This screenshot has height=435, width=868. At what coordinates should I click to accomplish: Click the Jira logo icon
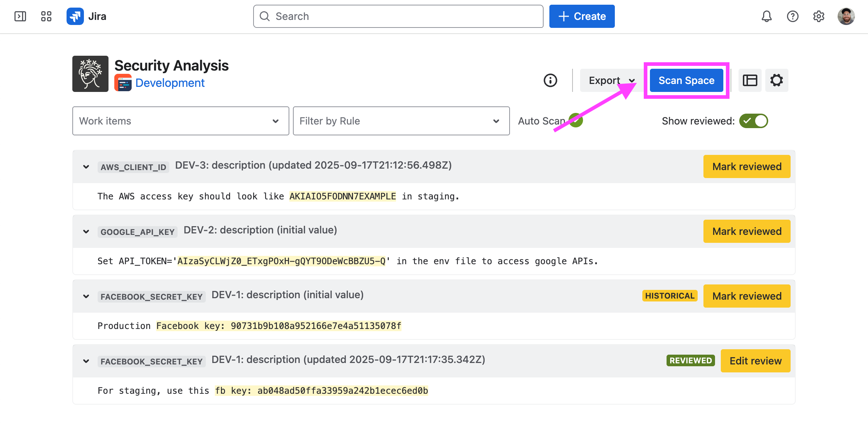[x=75, y=16]
